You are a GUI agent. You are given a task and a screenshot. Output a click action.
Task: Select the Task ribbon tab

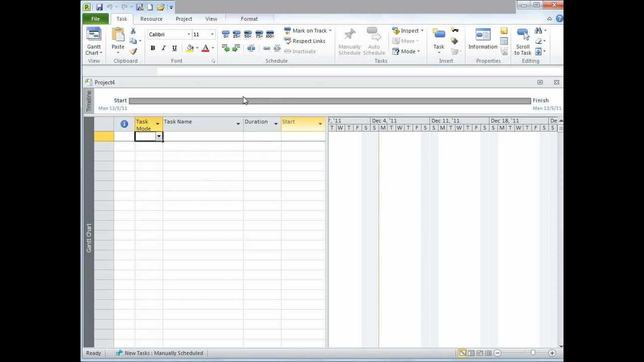(x=122, y=19)
